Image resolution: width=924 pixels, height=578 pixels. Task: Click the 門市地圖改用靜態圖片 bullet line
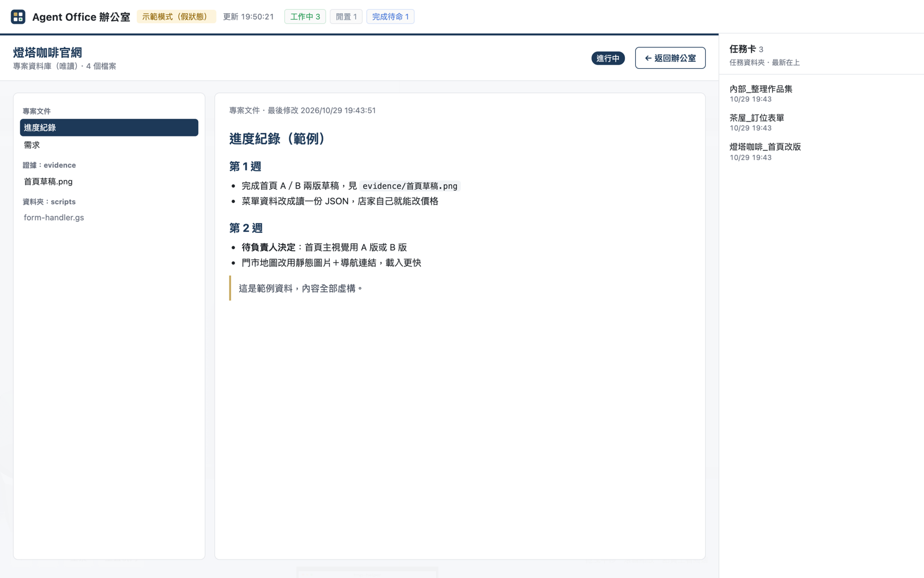[331, 262]
